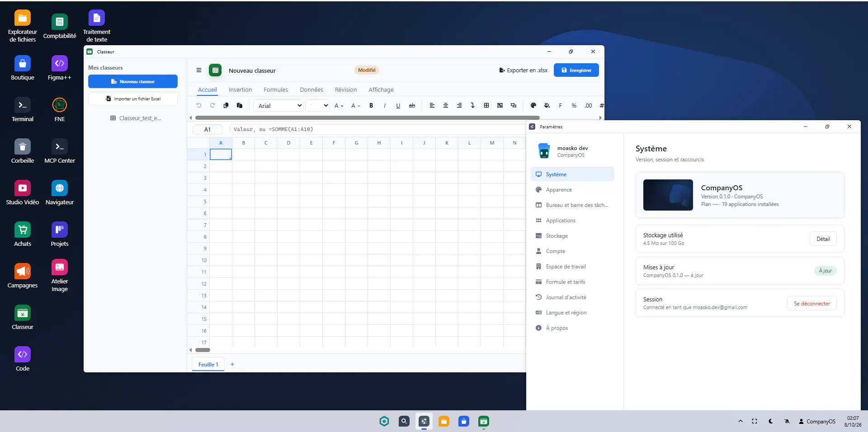
Task: Open the text color palette icon
Action: 533,105
